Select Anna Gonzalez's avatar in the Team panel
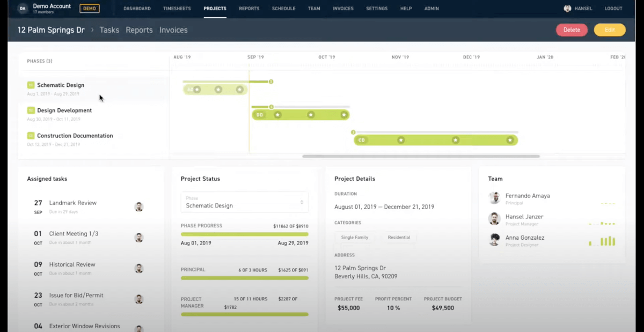 point(495,240)
